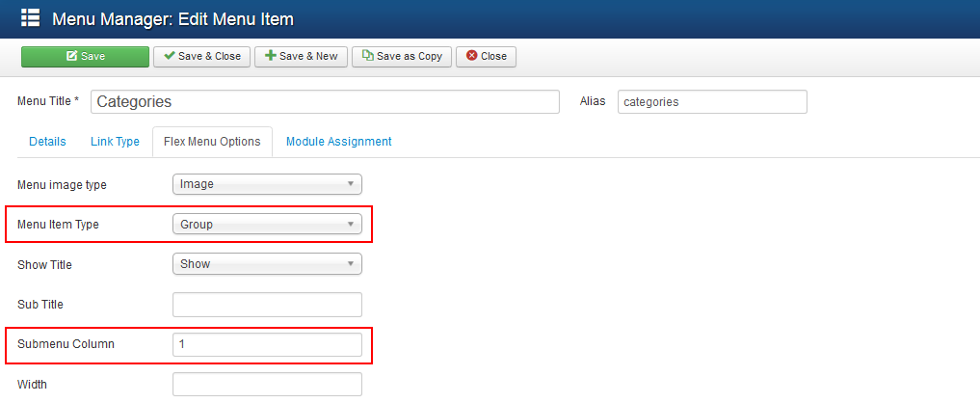The width and height of the screenshot is (980, 403).
Task: Click the Sub Title text field
Action: 267,305
